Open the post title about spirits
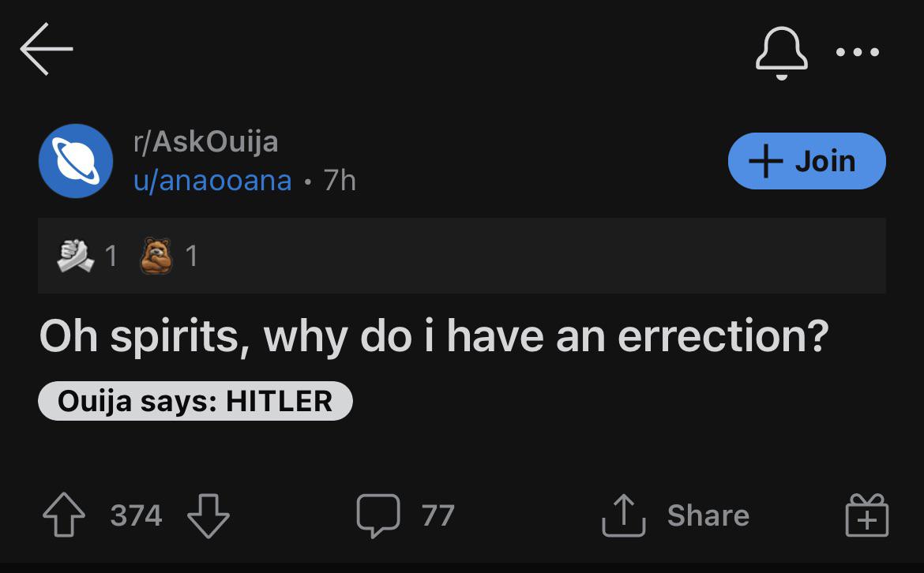924x573 pixels. point(434,336)
